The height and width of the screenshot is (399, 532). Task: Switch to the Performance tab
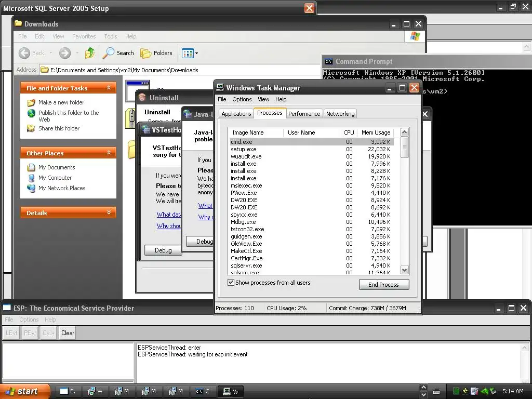pos(304,114)
